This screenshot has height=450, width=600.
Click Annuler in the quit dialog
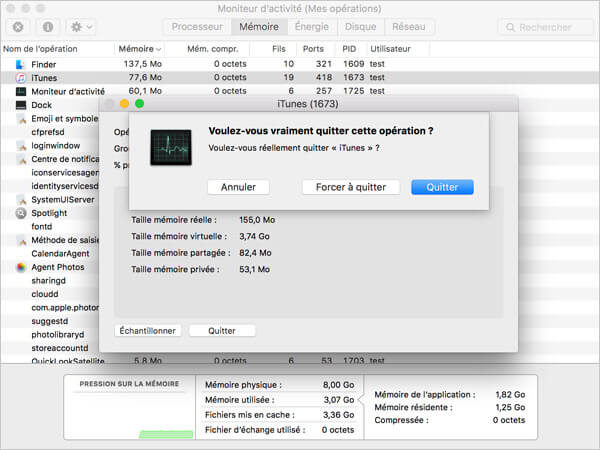[238, 187]
